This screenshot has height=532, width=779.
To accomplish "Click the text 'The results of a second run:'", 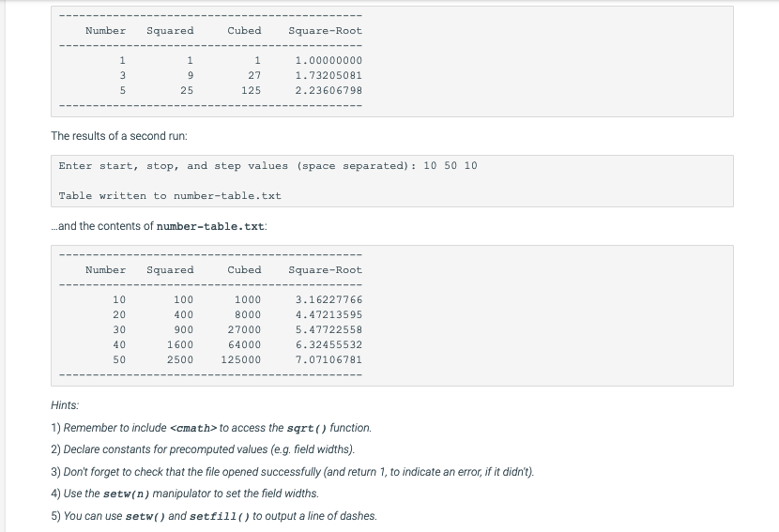I will click(119, 136).
